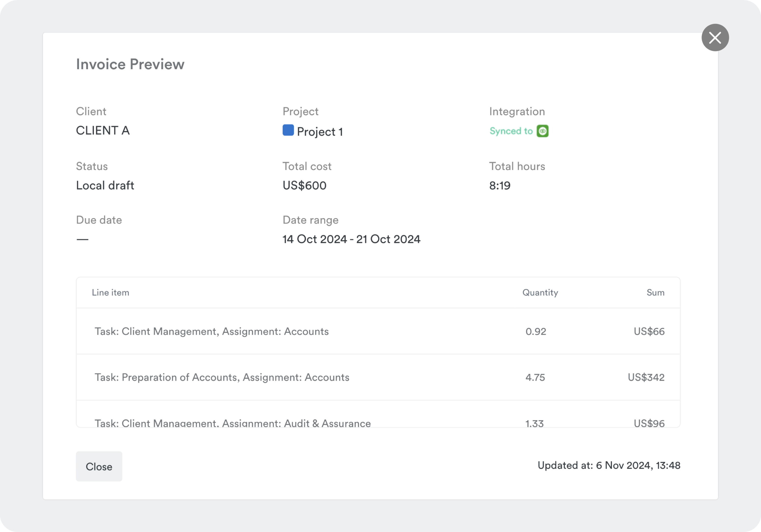Click the US$600 total cost value

(x=304, y=186)
